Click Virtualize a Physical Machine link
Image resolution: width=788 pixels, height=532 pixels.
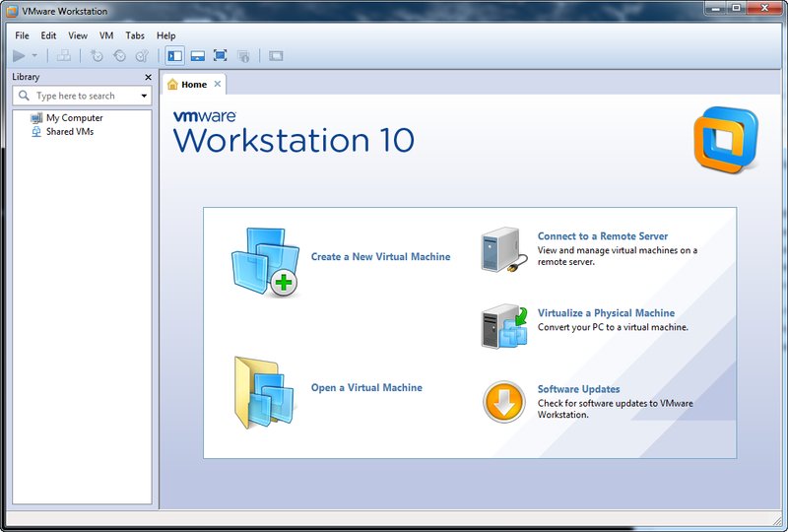(606, 312)
